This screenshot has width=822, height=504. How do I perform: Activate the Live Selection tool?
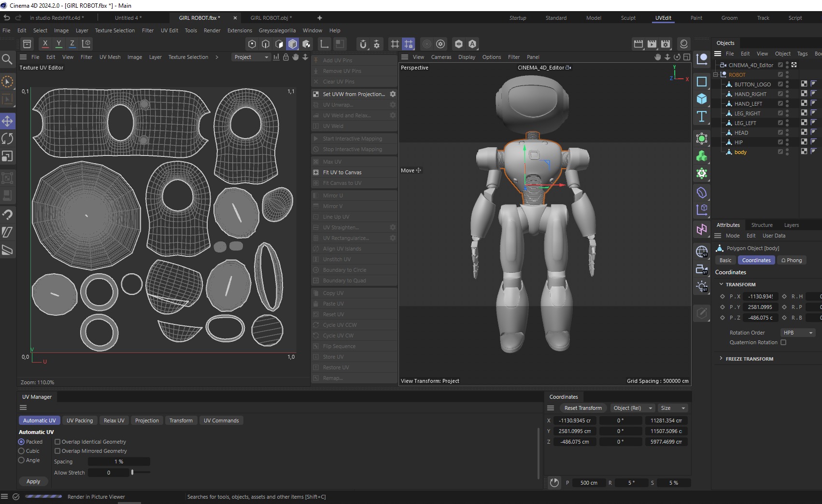point(7,82)
